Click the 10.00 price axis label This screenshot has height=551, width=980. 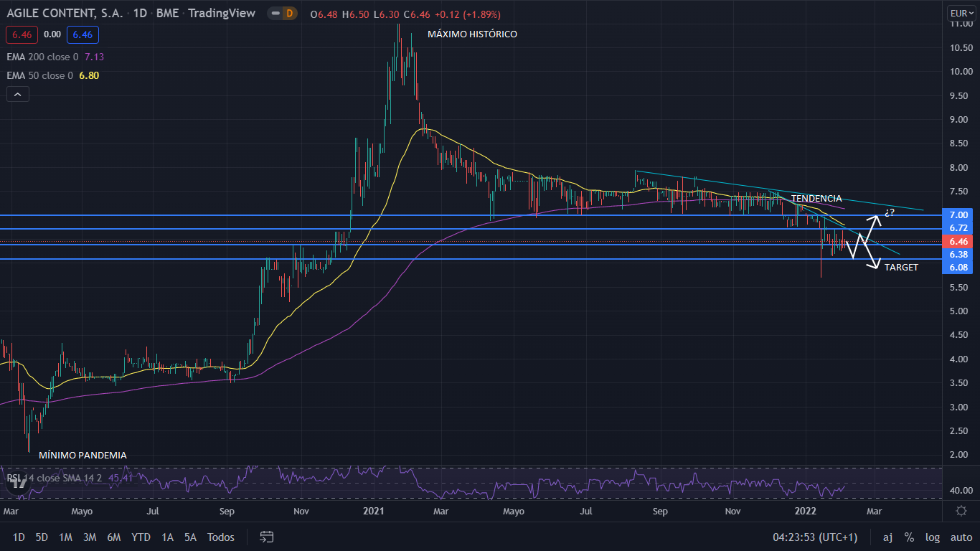point(961,71)
